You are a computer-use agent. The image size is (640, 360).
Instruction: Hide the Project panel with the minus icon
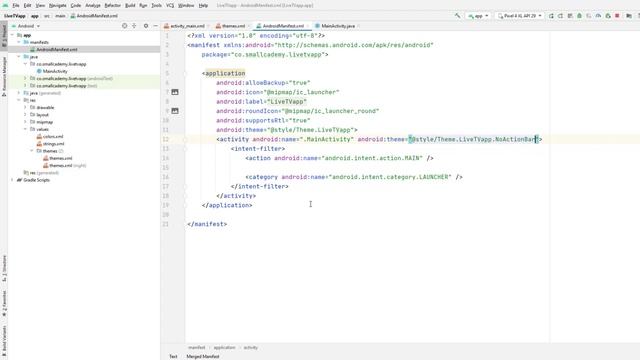(156, 26)
